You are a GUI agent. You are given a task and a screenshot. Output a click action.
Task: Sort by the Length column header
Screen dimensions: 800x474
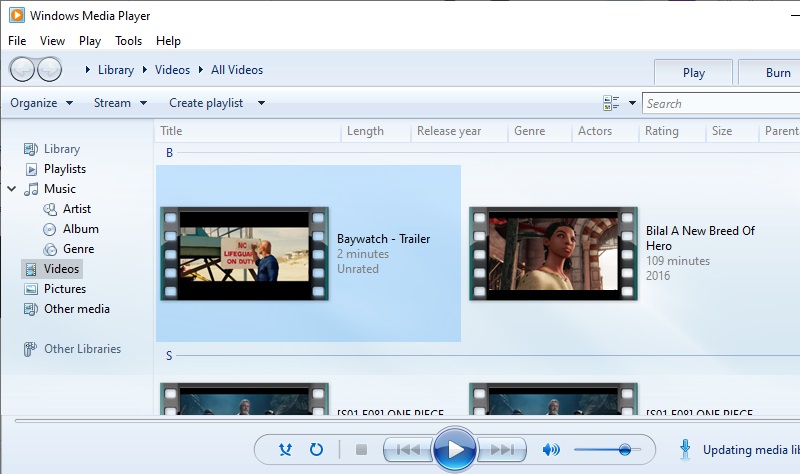click(376, 131)
